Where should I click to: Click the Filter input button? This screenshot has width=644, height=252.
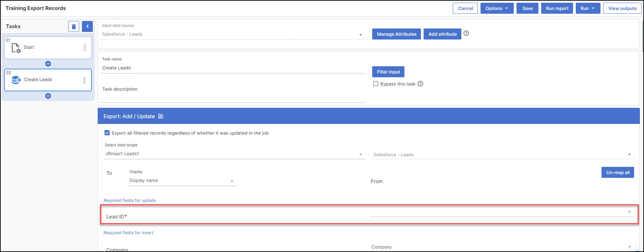click(x=388, y=72)
